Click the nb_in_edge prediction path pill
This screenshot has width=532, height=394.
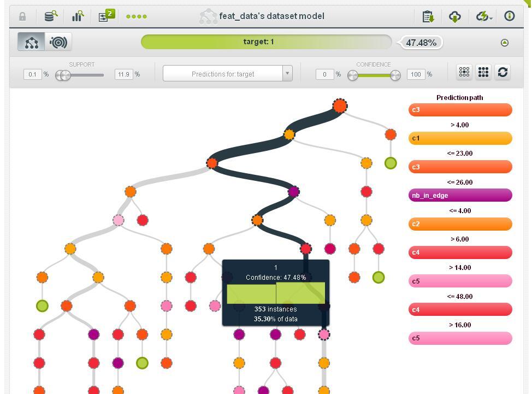[460, 195]
